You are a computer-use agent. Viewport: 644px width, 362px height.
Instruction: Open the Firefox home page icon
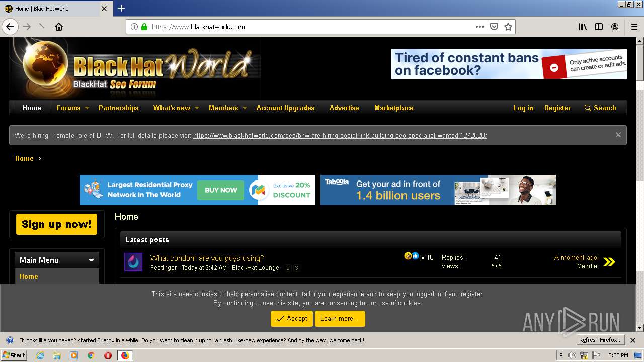[59, 27]
